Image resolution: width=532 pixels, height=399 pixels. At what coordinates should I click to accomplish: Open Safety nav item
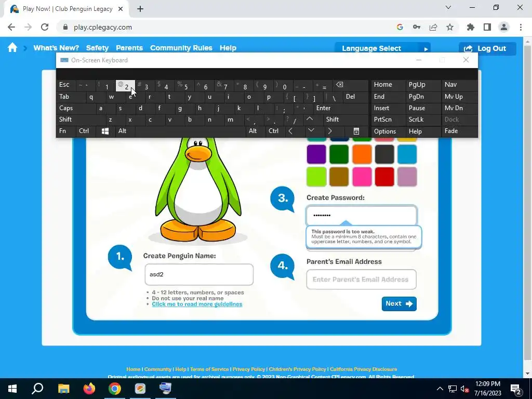(x=97, y=48)
